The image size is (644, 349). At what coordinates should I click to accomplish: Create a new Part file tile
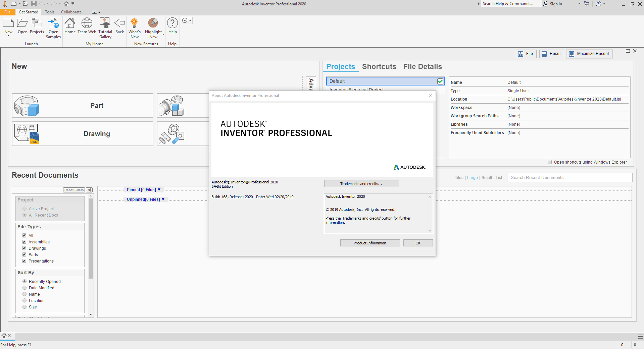[83, 106]
